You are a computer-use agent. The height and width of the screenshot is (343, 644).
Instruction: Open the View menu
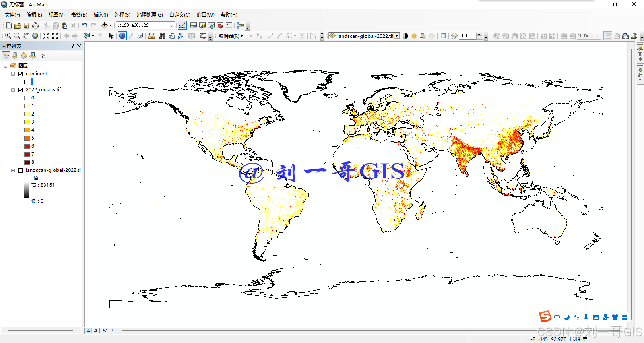tap(57, 15)
